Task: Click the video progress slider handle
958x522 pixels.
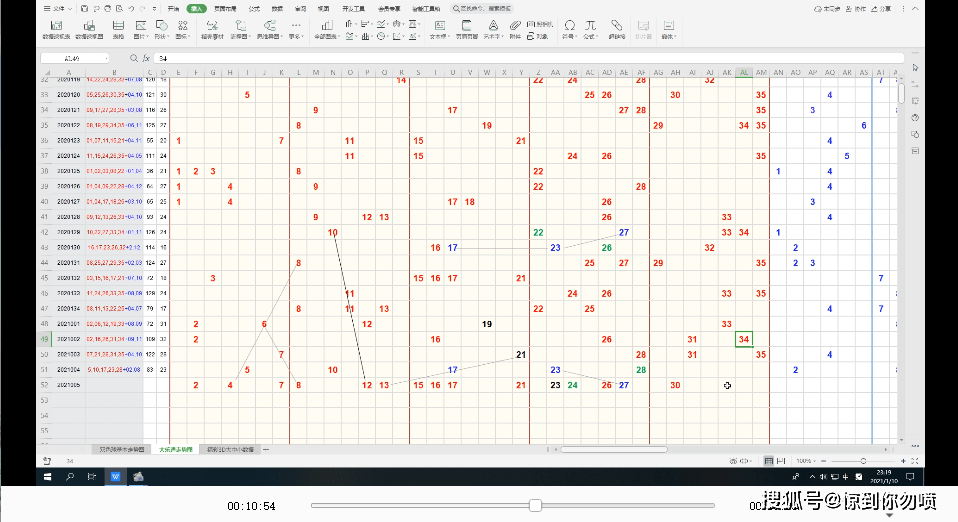Action: coord(535,505)
